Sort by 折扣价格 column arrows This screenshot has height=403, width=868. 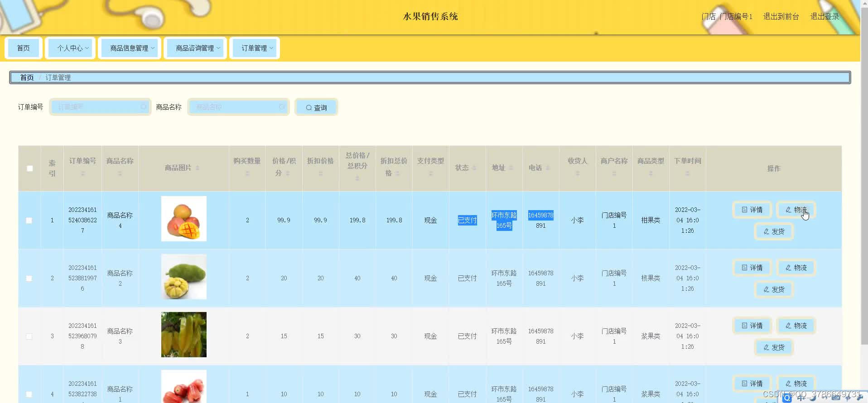tap(320, 173)
